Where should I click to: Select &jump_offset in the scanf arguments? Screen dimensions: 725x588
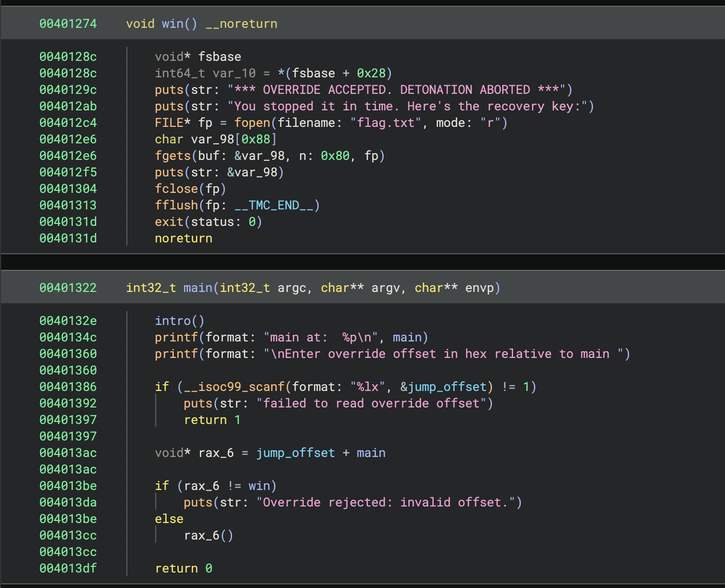(443, 387)
